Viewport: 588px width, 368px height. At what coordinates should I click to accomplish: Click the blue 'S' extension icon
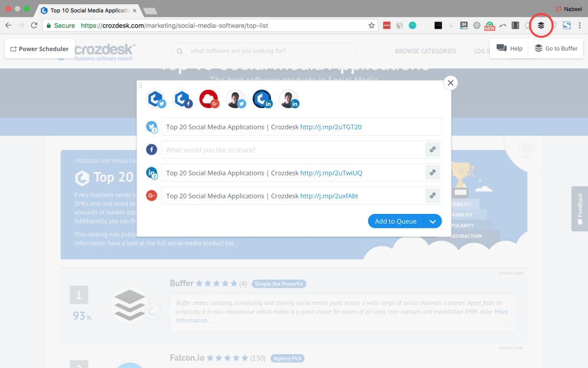[567, 25]
